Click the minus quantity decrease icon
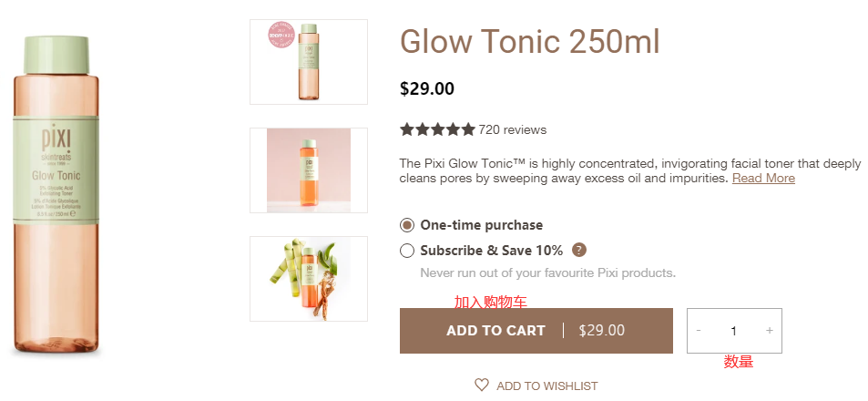Screen dimensions: 868x401 [699, 331]
